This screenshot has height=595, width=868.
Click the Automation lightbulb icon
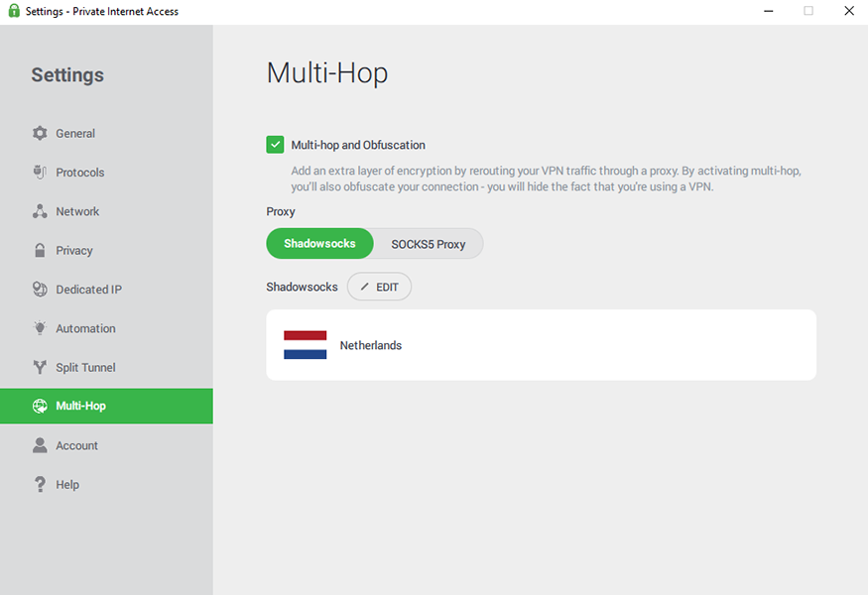pos(40,328)
